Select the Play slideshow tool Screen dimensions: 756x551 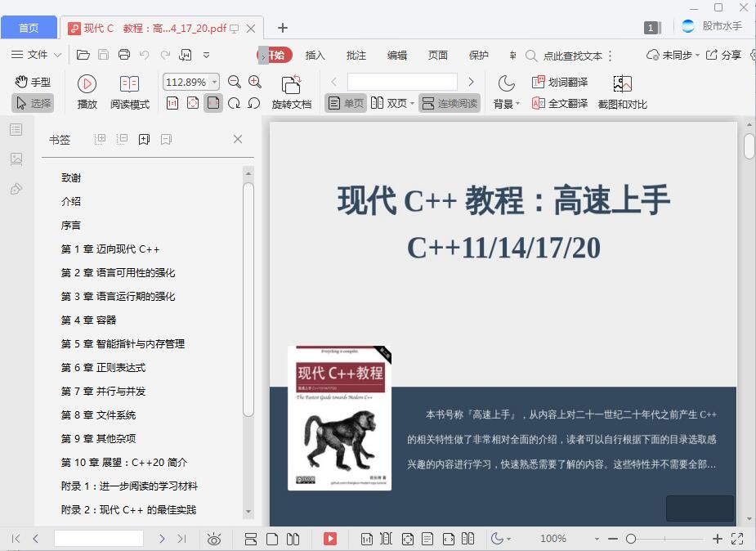tap(86, 90)
